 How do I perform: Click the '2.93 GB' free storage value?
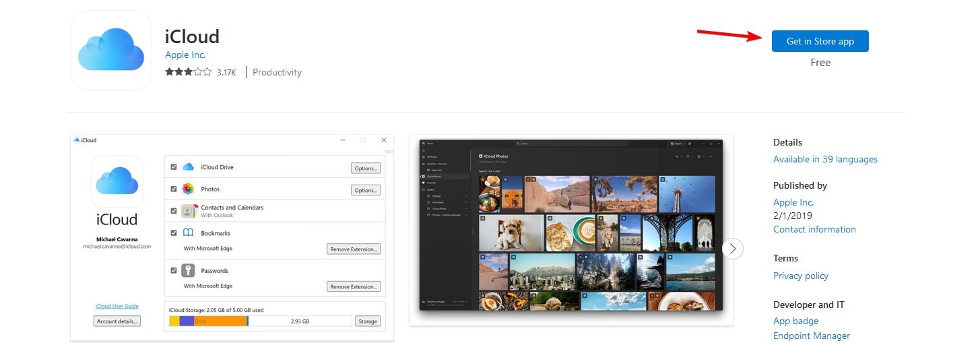[300, 322]
